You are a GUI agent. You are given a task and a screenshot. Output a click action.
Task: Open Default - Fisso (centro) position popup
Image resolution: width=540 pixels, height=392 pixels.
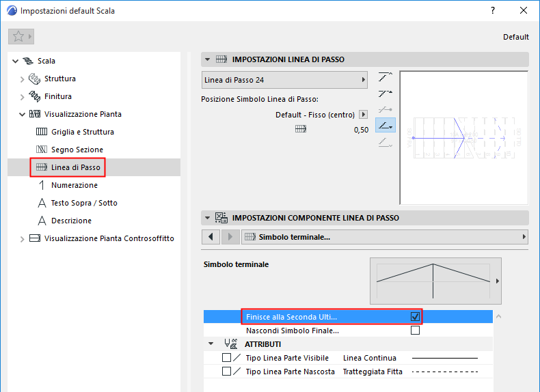(364, 114)
